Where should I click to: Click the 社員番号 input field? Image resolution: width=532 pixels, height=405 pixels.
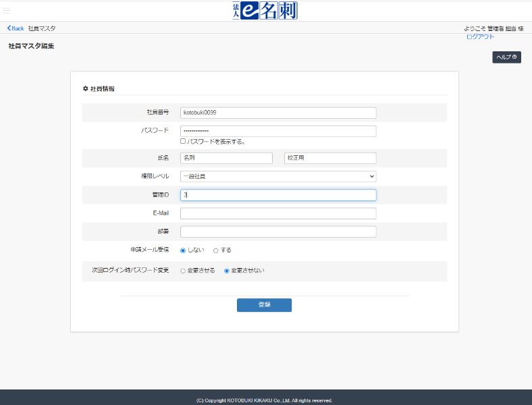tap(278, 113)
